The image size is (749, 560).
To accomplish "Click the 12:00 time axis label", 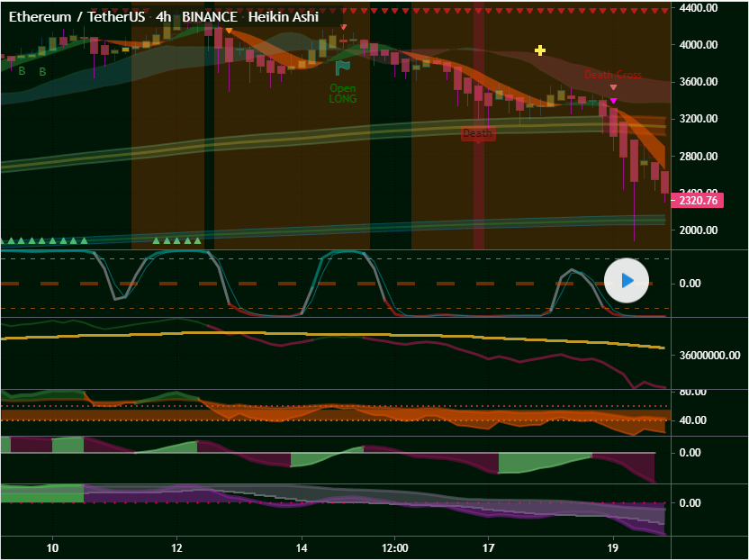I will pyautogui.click(x=395, y=547).
